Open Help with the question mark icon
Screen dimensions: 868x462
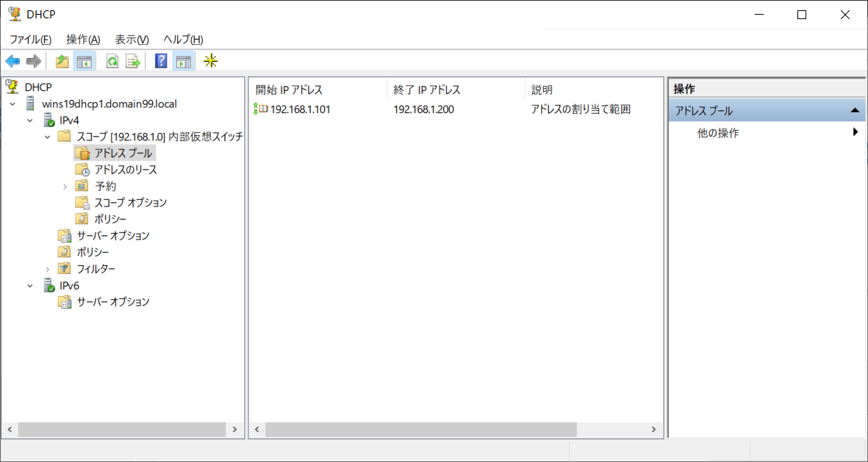(x=161, y=62)
